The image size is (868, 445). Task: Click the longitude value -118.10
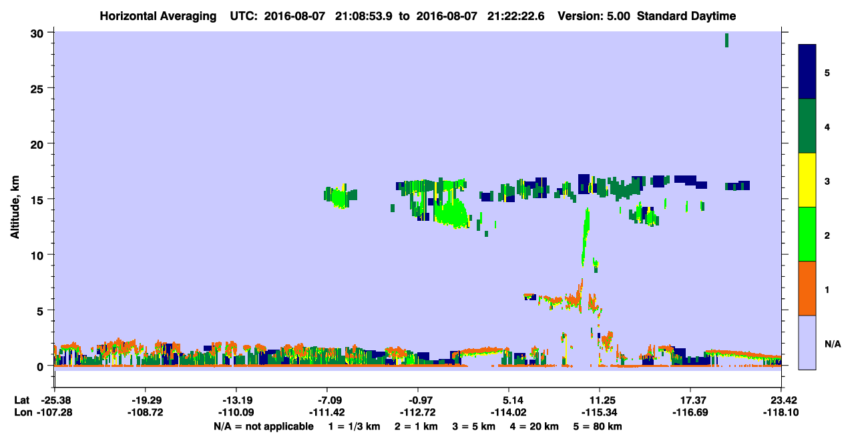click(x=781, y=413)
